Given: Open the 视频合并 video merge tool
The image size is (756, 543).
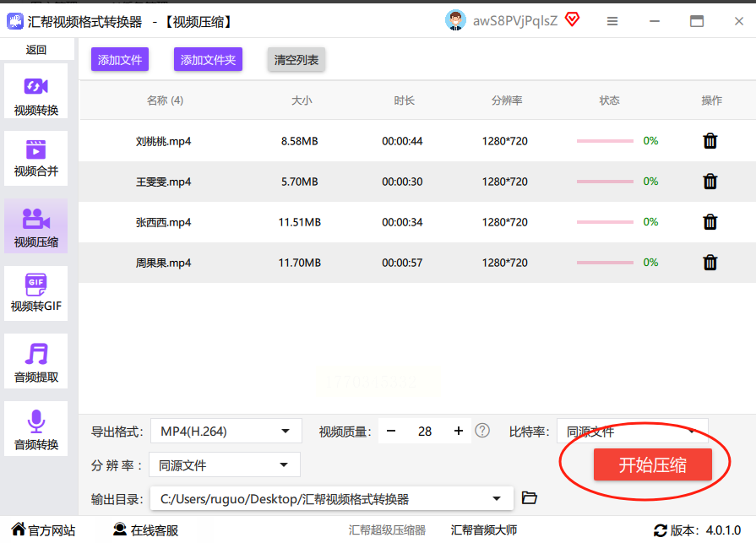Looking at the screenshot, I should pos(36,159).
